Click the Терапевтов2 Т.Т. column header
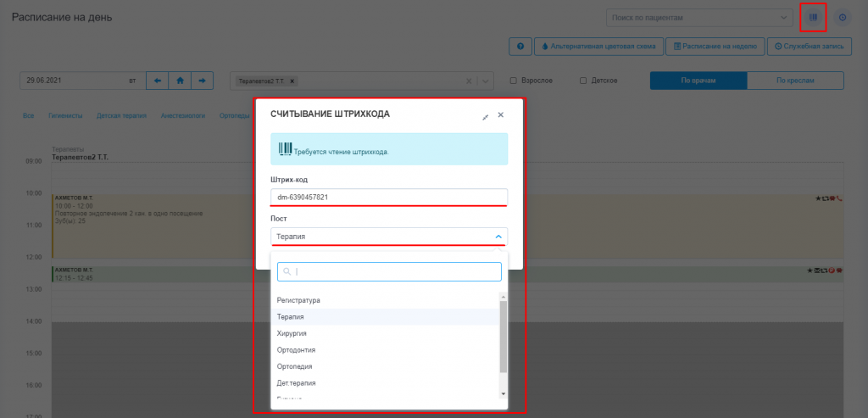 coord(80,157)
